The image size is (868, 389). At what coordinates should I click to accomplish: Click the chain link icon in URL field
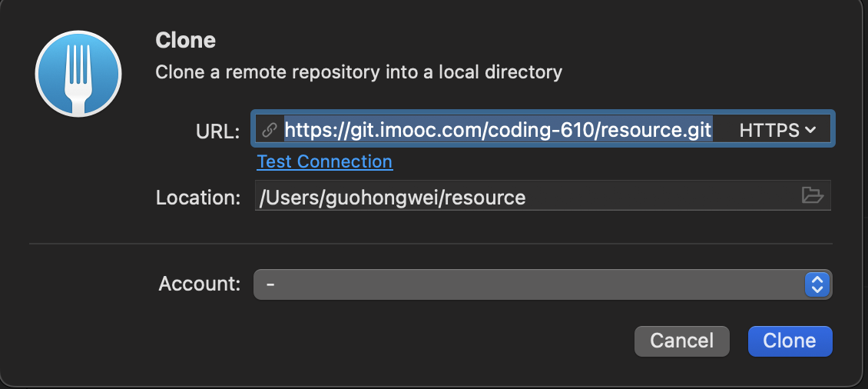pos(269,130)
